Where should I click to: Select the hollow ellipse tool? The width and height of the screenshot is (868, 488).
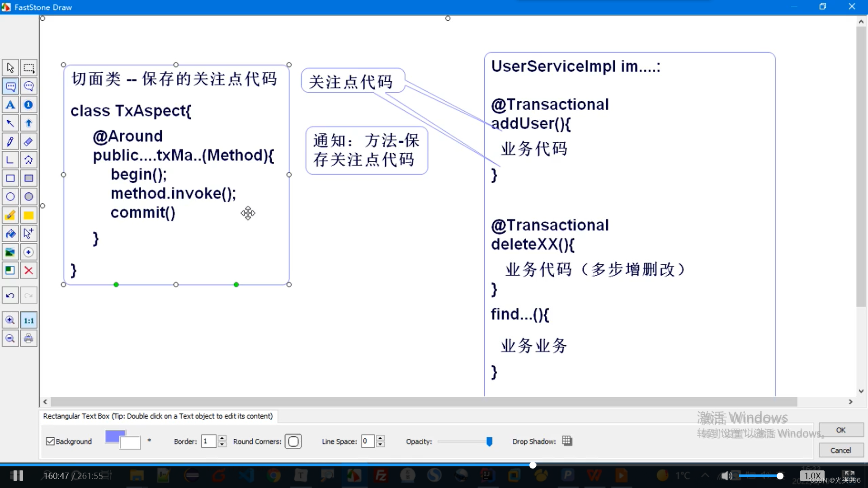click(x=10, y=197)
